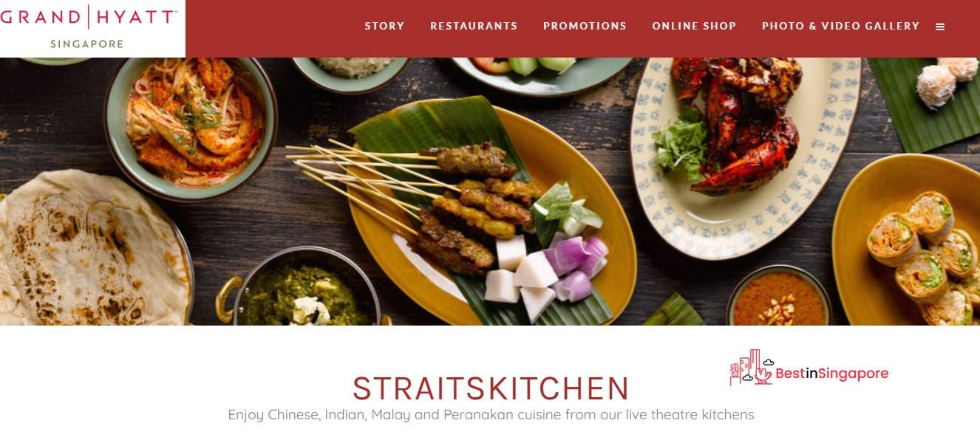Click the Grand Hyatt Singapore logo
Viewport: 980px width, 440px height.
click(89, 27)
